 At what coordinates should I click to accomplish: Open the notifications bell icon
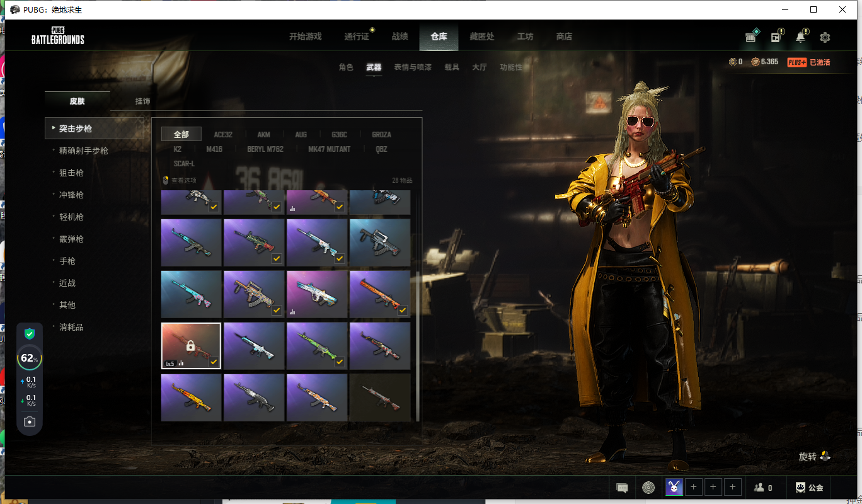[x=800, y=37]
